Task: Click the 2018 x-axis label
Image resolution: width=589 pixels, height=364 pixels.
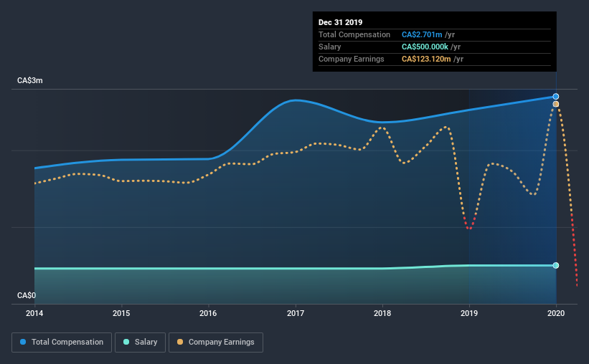Action: click(382, 313)
